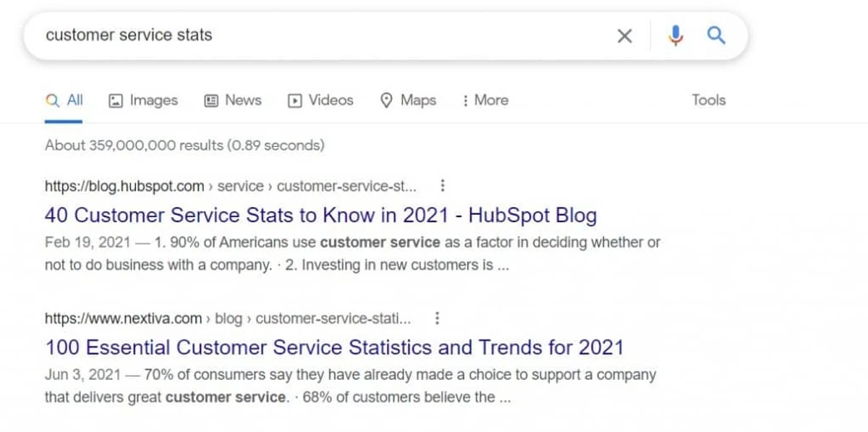Open the Maps results tab
Image resolution: width=868 pixels, height=432 pixels.
[x=418, y=101]
